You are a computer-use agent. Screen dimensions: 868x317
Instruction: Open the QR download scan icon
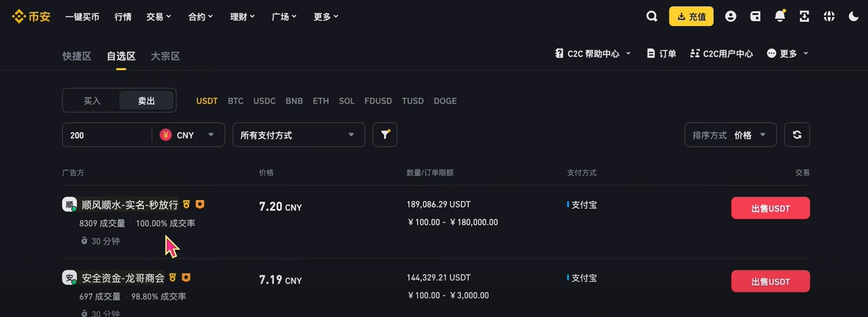(804, 17)
